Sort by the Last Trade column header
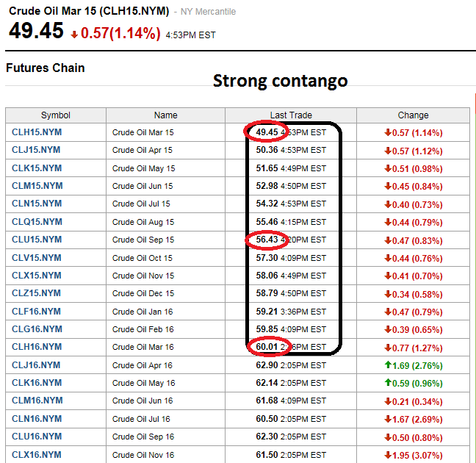The image size is (476, 463). click(291, 115)
